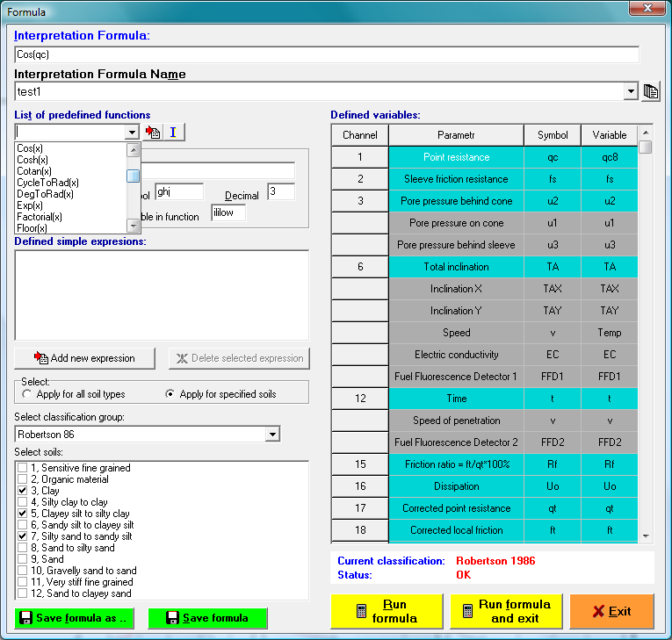
Task: Choose DegToRad(x) in the function list
Action: coord(45,194)
